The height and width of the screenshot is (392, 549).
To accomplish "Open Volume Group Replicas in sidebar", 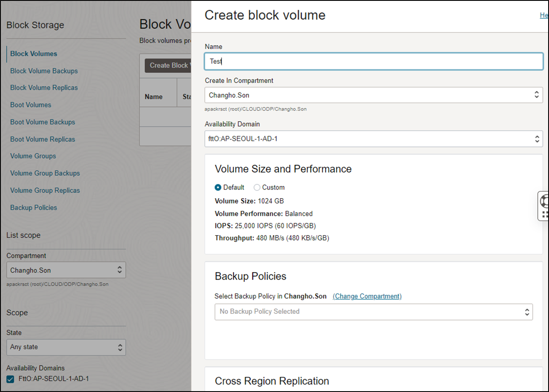I will pos(45,190).
